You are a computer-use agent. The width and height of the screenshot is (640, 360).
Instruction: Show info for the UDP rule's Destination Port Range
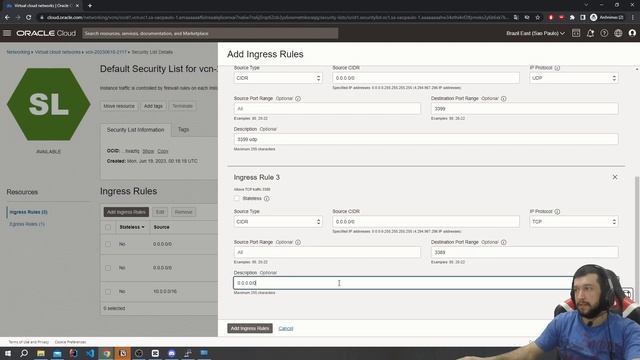coord(504,99)
